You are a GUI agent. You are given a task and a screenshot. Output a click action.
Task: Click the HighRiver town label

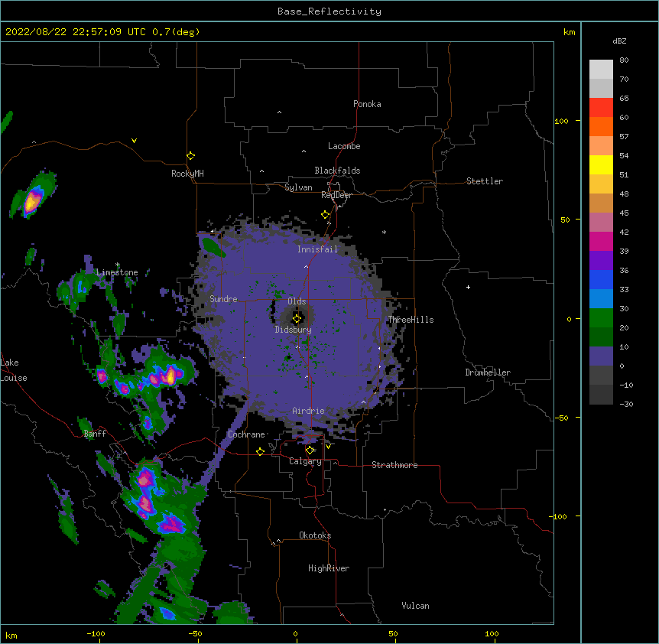coord(329,568)
